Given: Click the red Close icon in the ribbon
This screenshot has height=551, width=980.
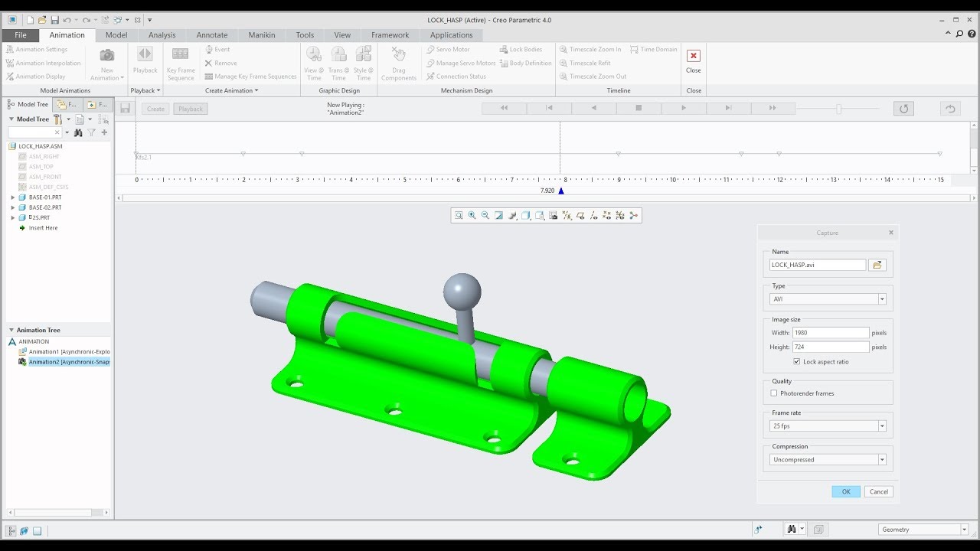Looking at the screenshot, I should [x=693, y=56].
